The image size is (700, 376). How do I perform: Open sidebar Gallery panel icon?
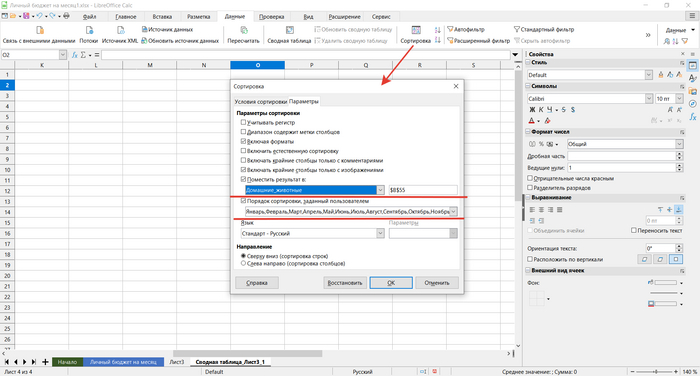(692, 91)
